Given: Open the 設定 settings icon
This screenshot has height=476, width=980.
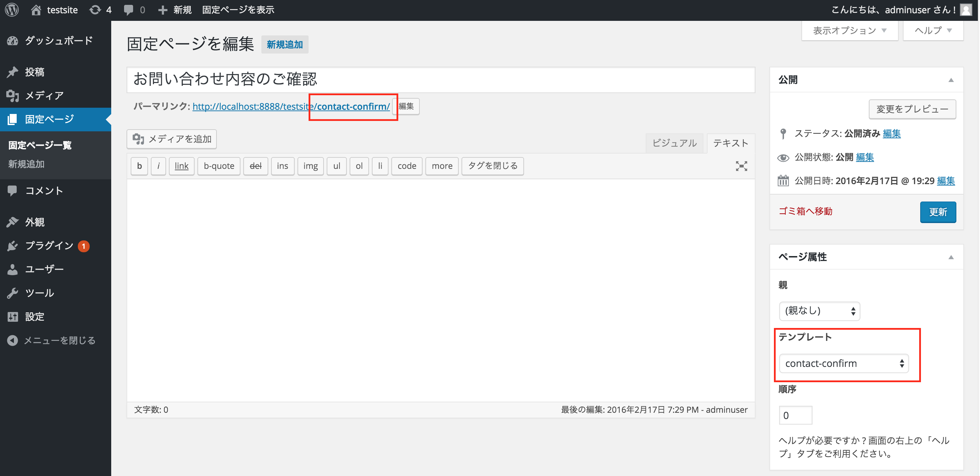Looking at the screenshot, I should (13, 316).
